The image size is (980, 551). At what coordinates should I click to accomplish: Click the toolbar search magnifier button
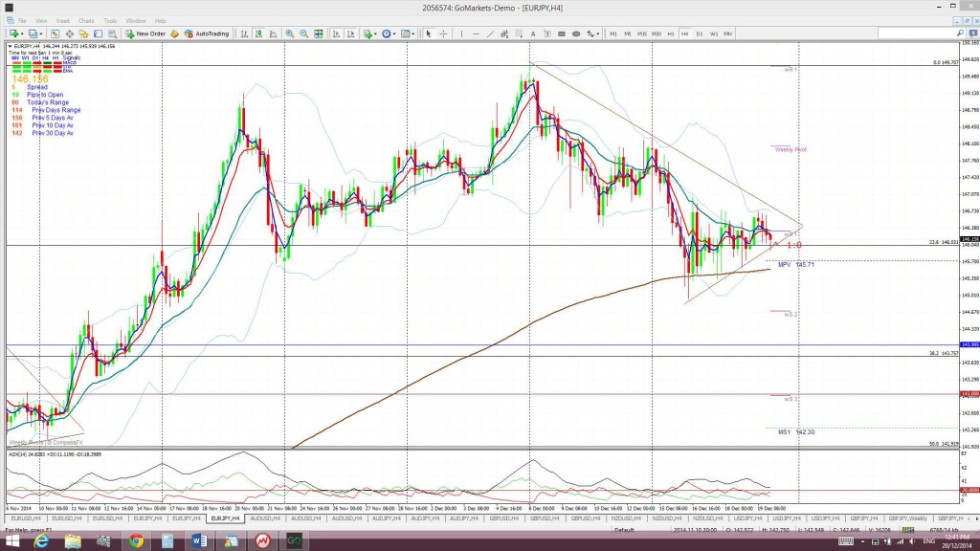(960, 33)
